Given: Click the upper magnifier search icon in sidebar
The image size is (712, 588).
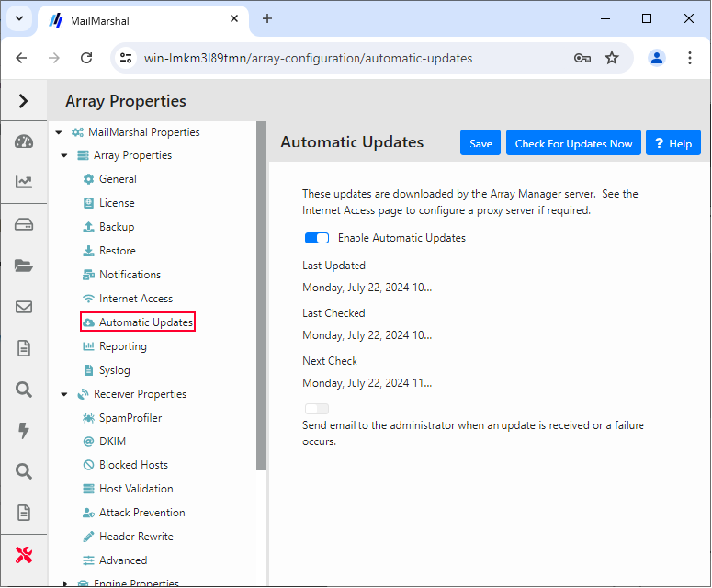Looking at the screenshot, I should click(24, 390).
